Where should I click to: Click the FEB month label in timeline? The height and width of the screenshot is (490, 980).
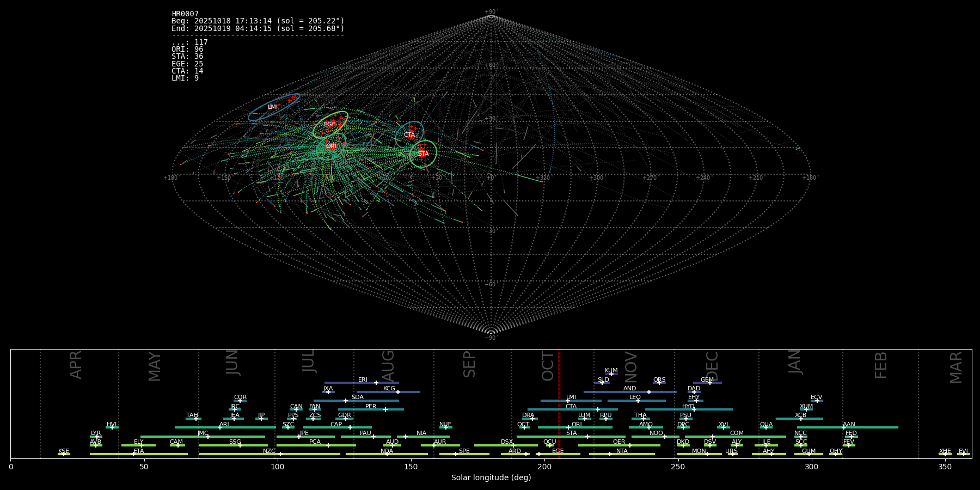pyautogui.click(x=881, y=365)
